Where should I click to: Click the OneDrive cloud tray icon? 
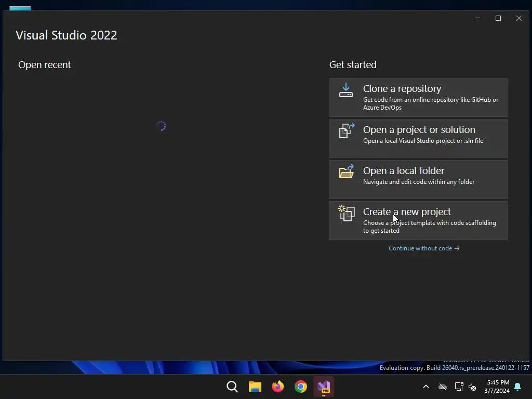tap(443, 387)
